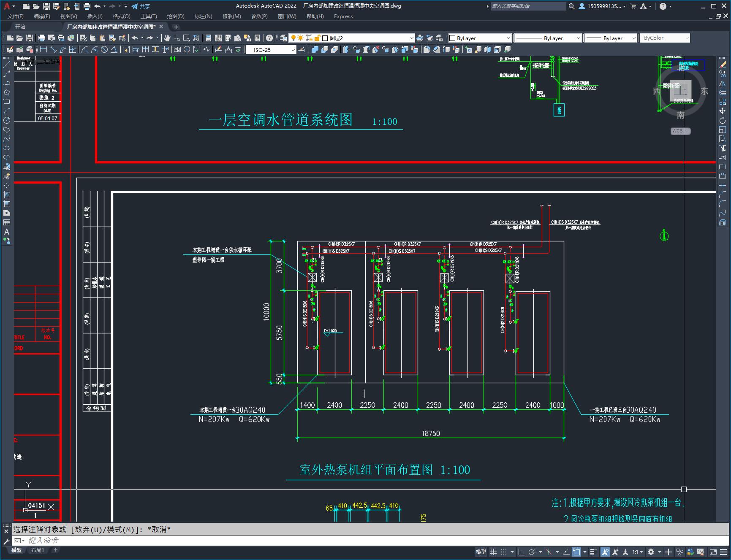Select the Table tool on draw toolbar
731x560 pixels.
click(x=6, y=222)
